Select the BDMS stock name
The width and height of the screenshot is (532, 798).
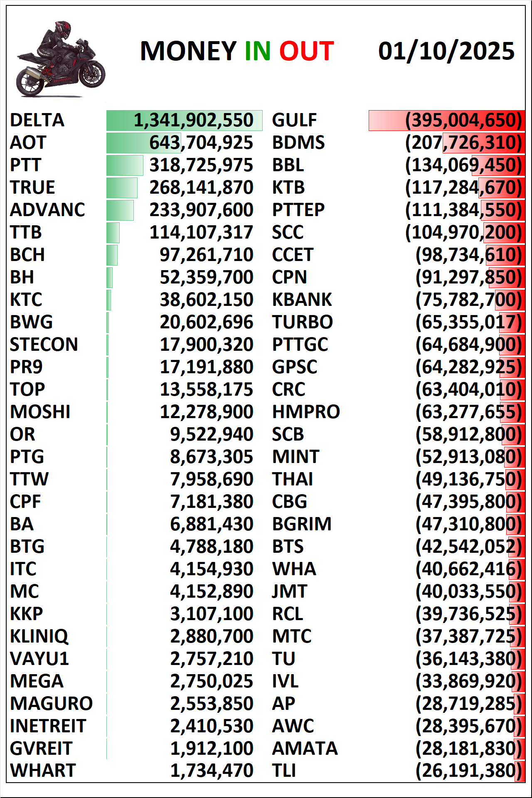pyautogui.click(x=298, y=143)
